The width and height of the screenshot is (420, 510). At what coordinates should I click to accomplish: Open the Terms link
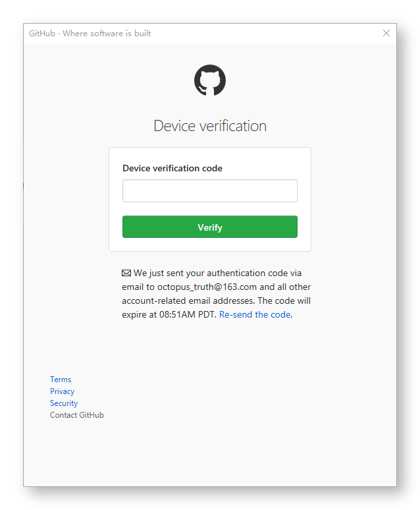tap(61, 380)
